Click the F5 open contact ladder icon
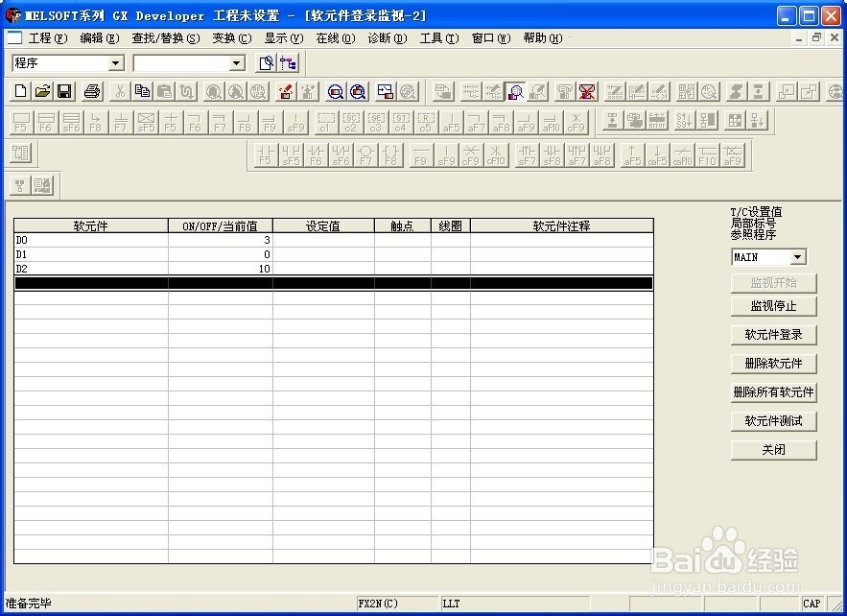 tap(266, 155)
